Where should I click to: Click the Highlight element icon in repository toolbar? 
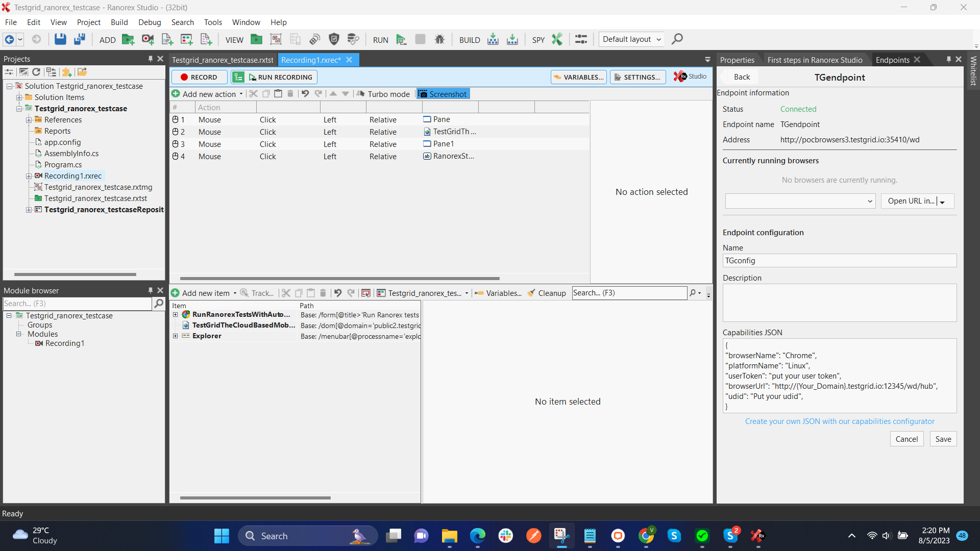click(x=366, y=293)
